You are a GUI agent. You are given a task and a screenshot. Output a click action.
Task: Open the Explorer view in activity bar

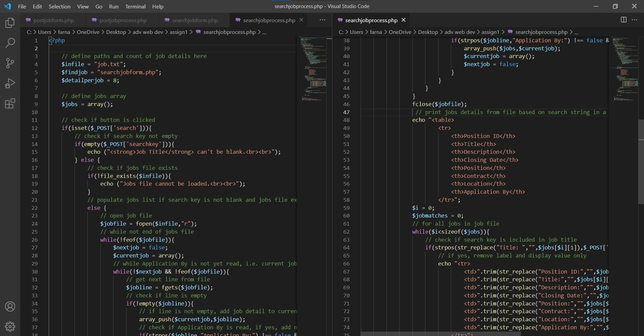(10, 23)
